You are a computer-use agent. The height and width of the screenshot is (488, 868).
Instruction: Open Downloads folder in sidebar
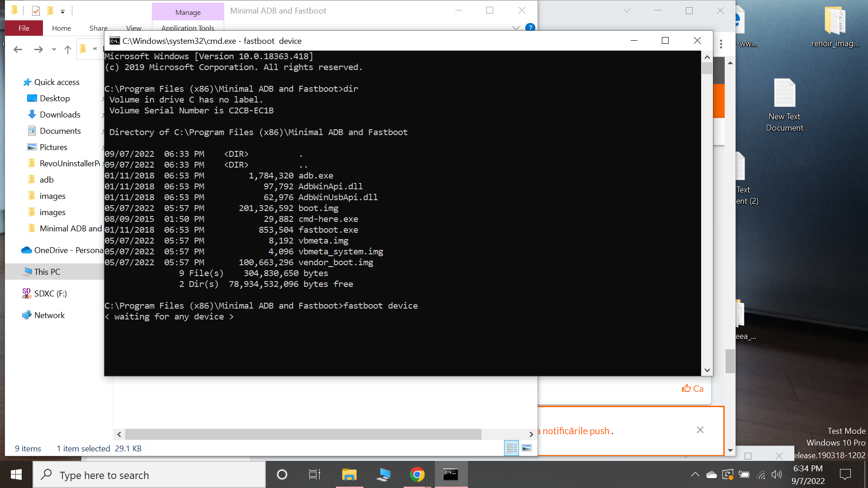point(60,114)
